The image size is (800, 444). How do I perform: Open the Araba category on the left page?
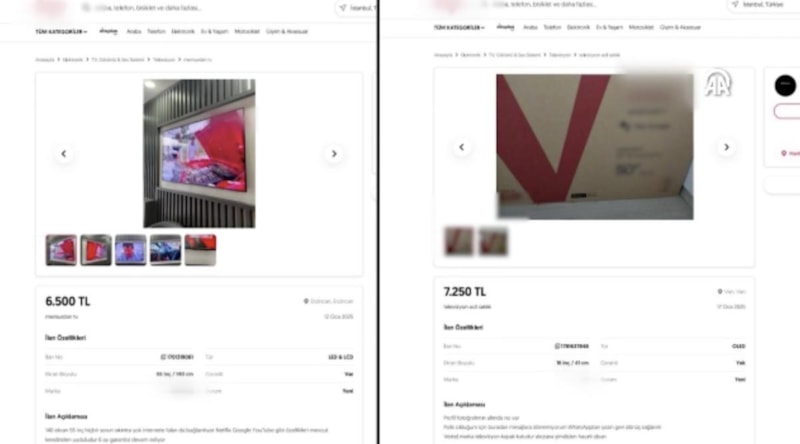[x=134, y=32]
